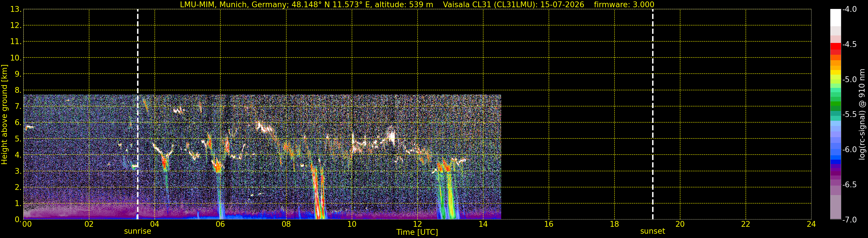The image size is (868, 238).
Task: Click the 12 hour tick label
Action: coord(417,224)
